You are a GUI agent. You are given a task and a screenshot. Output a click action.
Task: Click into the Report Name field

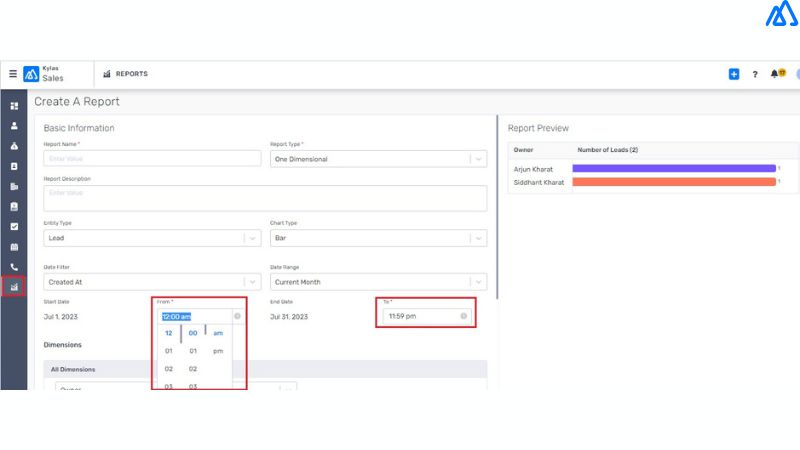(152, 159)
